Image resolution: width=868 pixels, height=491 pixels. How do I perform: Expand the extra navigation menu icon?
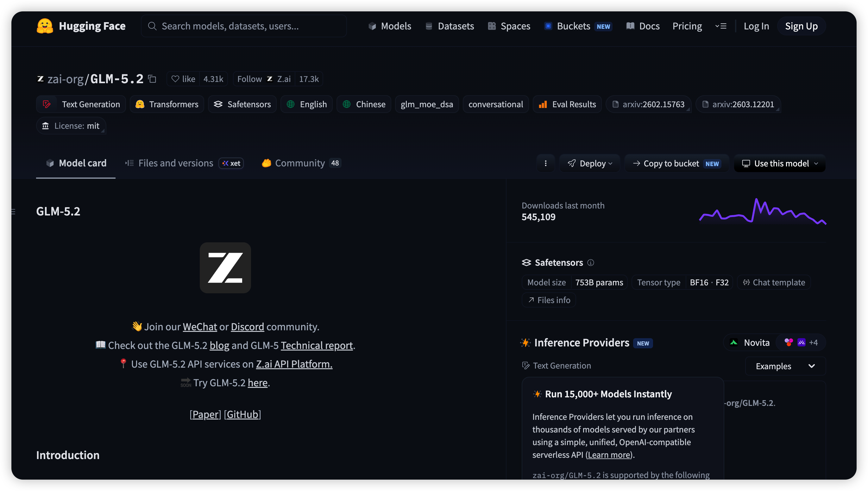pos(720,26)
